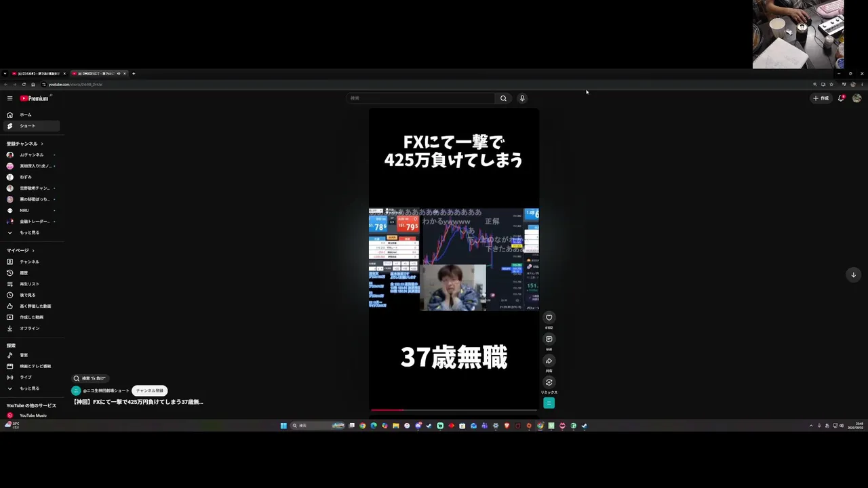Viewport: 868px width, 488px height.
Task: Open 後で見る watch later list
Action: 31,295
